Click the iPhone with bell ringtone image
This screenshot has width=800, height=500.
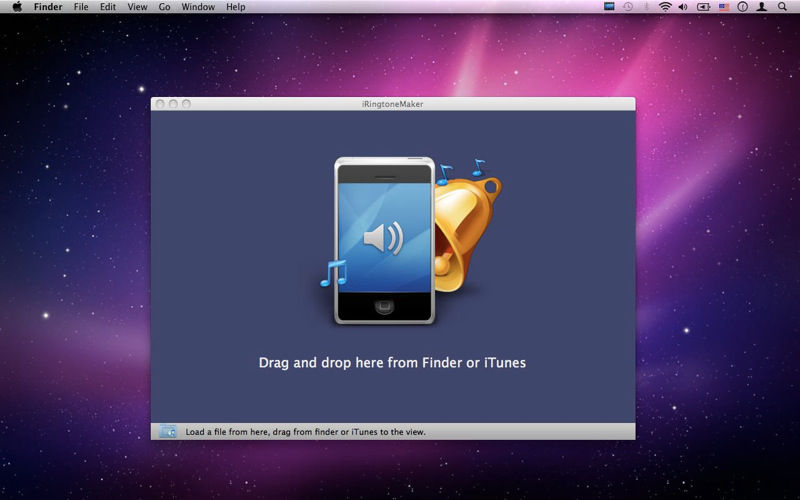click(410, 240)
